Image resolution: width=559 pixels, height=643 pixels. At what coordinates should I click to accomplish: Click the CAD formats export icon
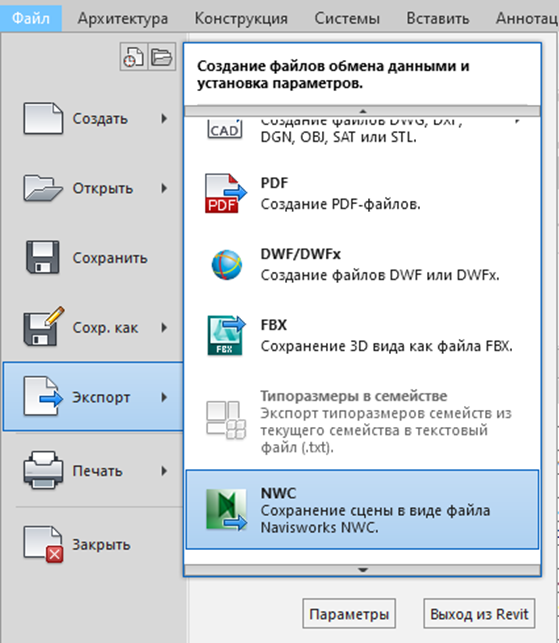point(224,130)
